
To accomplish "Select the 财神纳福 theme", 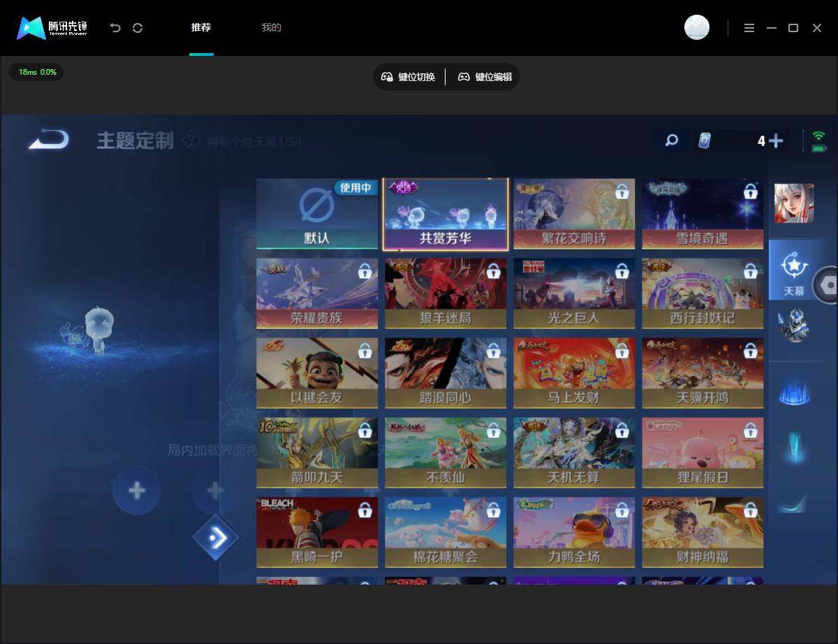I will click(x=703, y=532).
